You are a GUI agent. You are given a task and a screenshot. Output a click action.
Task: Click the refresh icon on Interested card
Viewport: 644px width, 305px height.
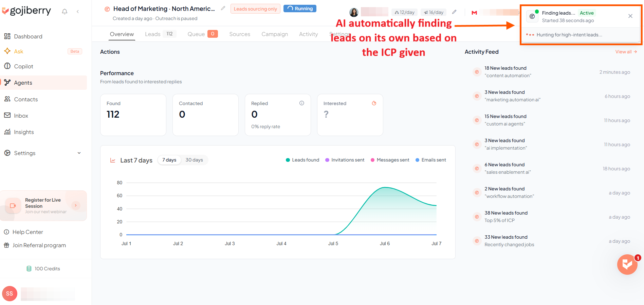coord(374,103)
